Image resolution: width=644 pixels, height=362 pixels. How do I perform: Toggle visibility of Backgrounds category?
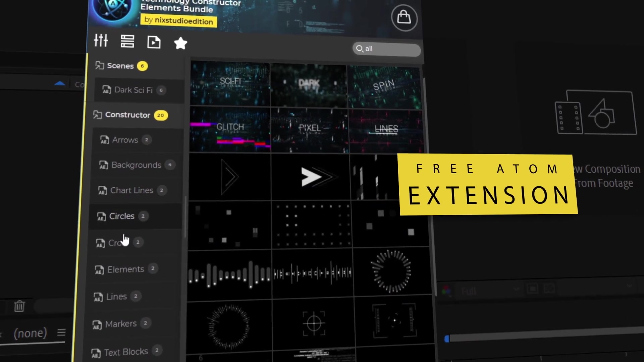[136, 165]
